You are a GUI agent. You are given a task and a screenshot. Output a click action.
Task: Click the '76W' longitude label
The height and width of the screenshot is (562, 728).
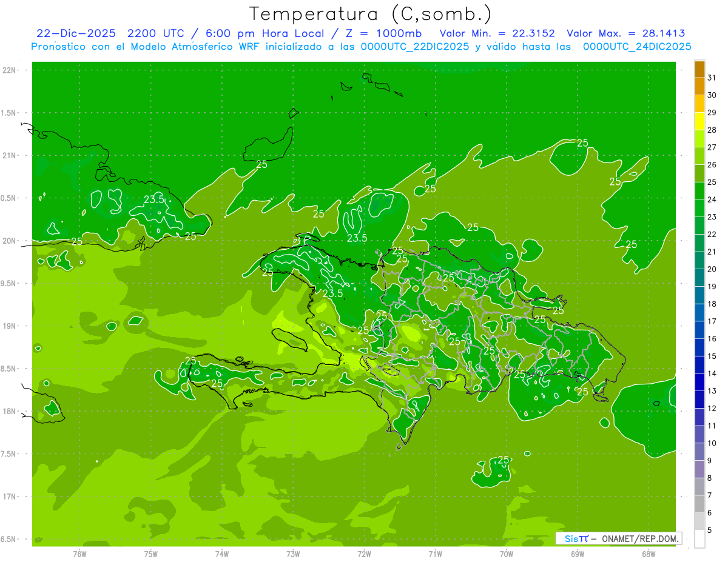click(x=79, y=554)
